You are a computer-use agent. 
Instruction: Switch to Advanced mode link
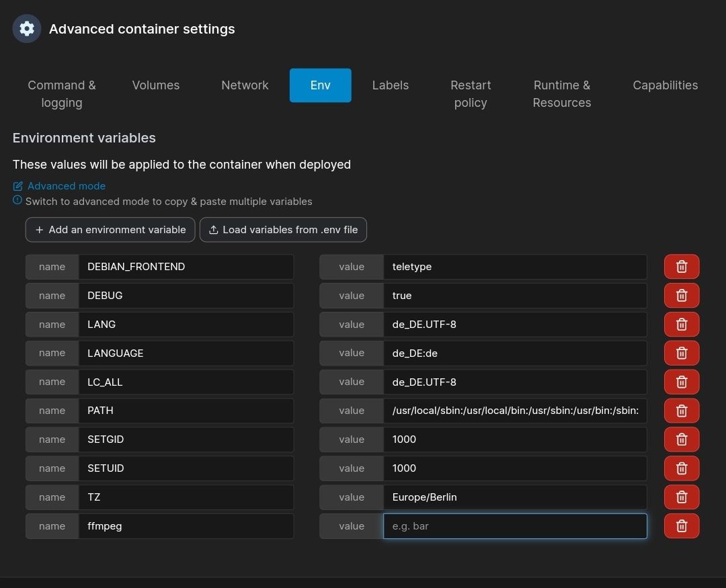click(x=66, y=186)
